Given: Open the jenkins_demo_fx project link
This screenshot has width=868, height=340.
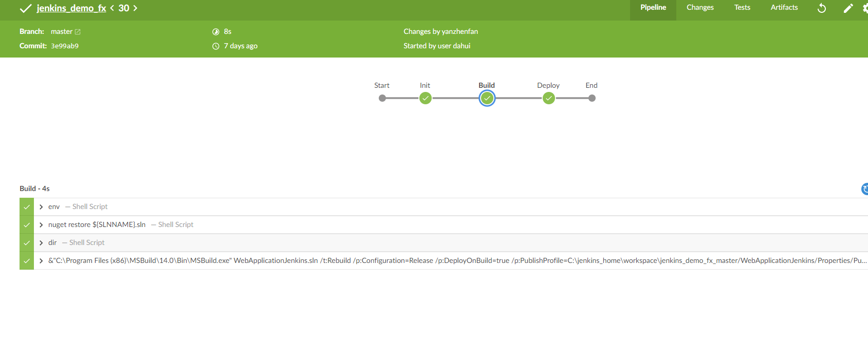Looking at the screenshot, I should point(71,8).
